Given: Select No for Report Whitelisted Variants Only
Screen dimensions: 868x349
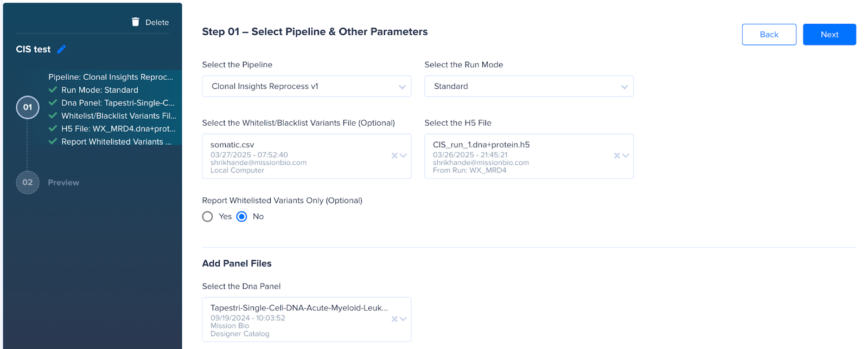Looking at the screenshot, I should pyautogui.click(x=242, y=217).
